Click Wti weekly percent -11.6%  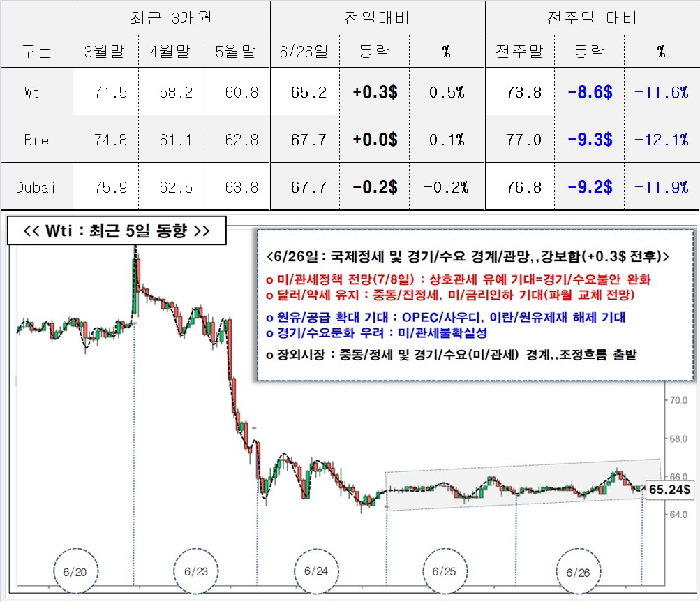[662, 92]
